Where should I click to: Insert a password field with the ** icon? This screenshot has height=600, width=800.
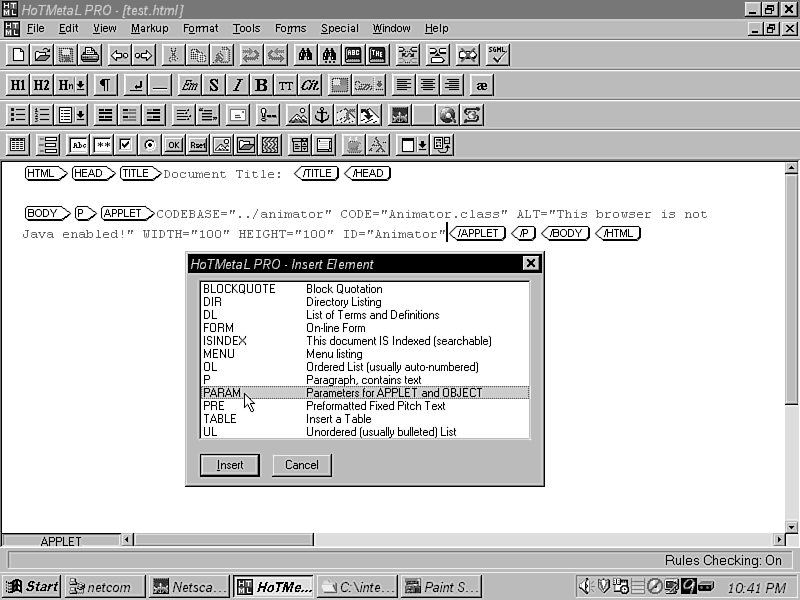tap(102, 145)
